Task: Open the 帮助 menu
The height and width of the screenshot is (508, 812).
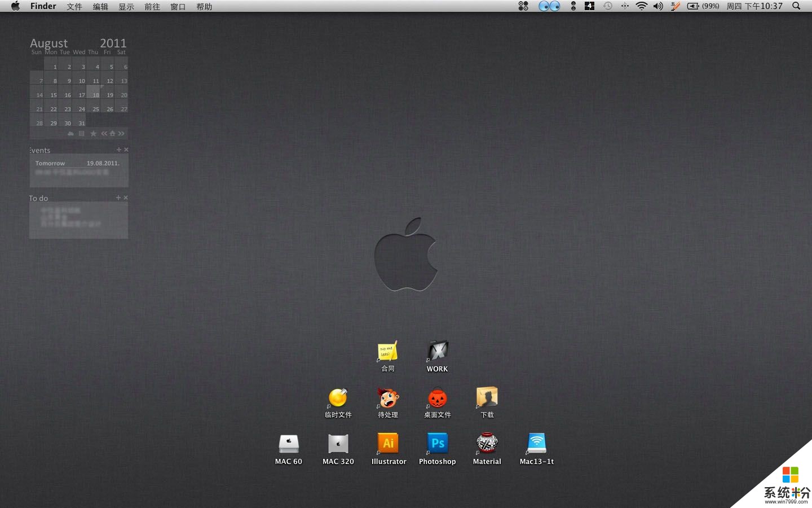Action: (x=204, y=7)
